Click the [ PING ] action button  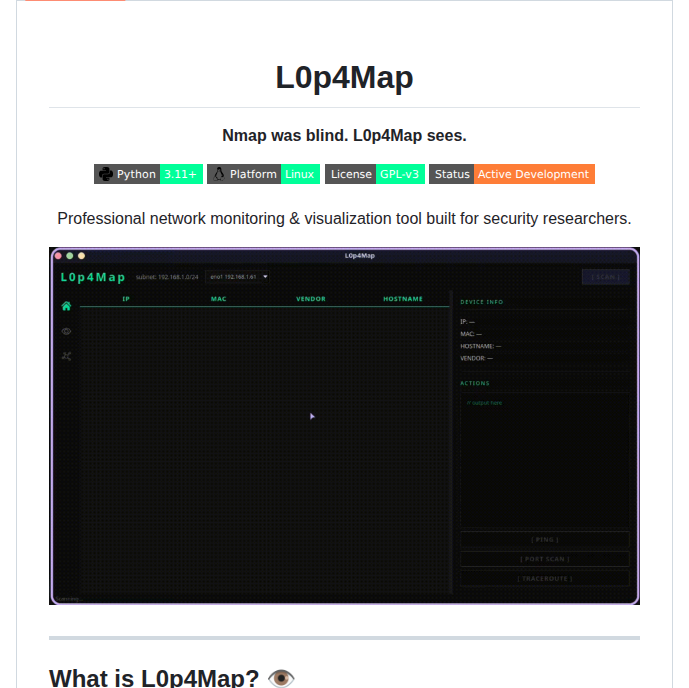[x=545, y=540]
